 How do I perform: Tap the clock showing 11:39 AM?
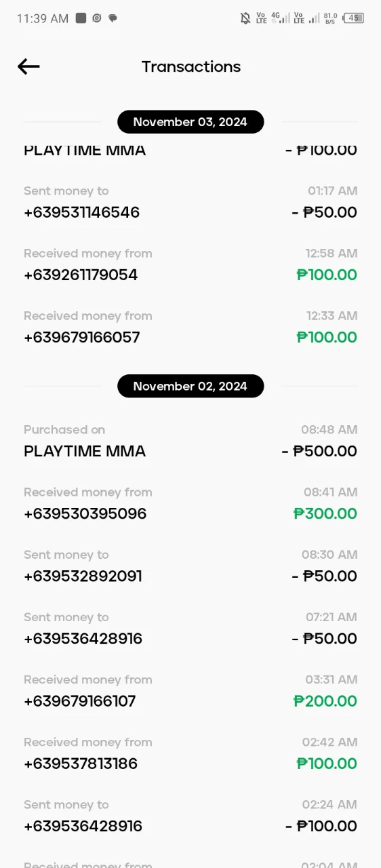[x=43, y=18]
